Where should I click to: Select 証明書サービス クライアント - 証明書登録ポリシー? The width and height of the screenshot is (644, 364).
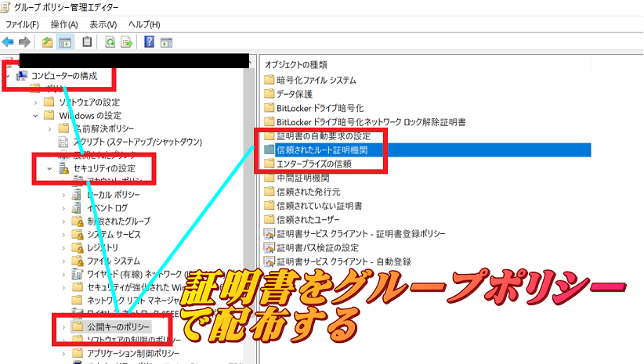click(x=361, y=233)
